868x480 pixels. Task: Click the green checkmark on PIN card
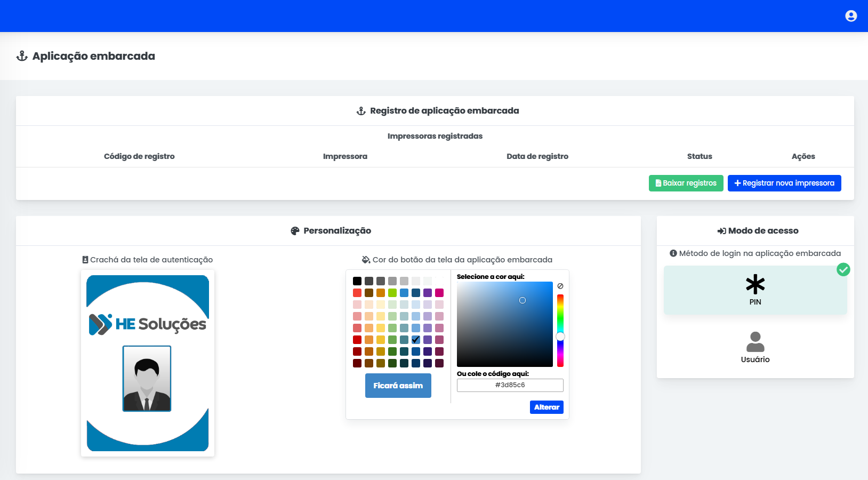[x=843, y=270]
